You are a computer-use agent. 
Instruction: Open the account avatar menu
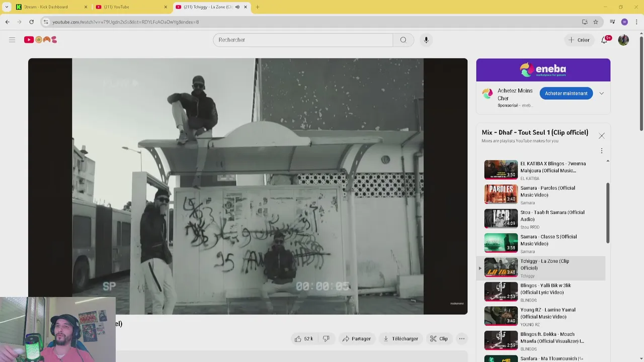pyautogui.click(x=623, y=40)
